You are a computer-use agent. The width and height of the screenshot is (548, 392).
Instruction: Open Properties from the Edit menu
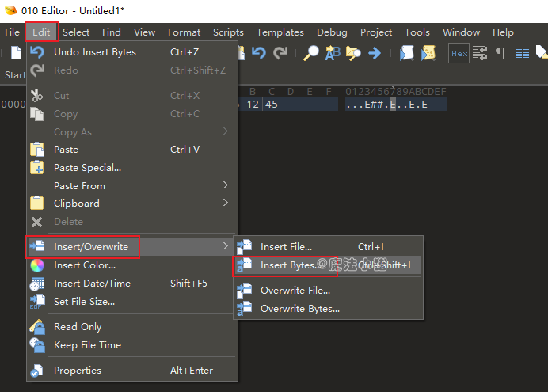(132, 371)
